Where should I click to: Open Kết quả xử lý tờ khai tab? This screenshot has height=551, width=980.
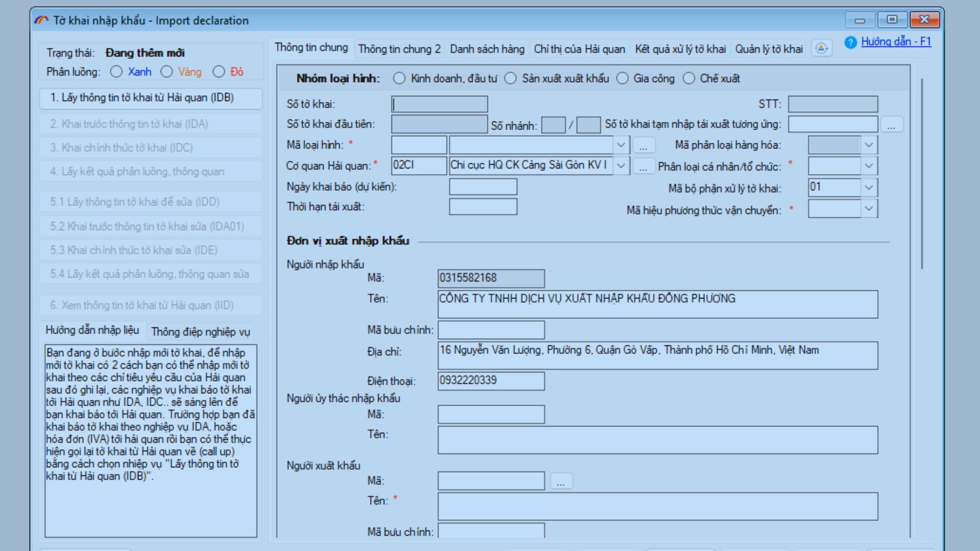680,49
